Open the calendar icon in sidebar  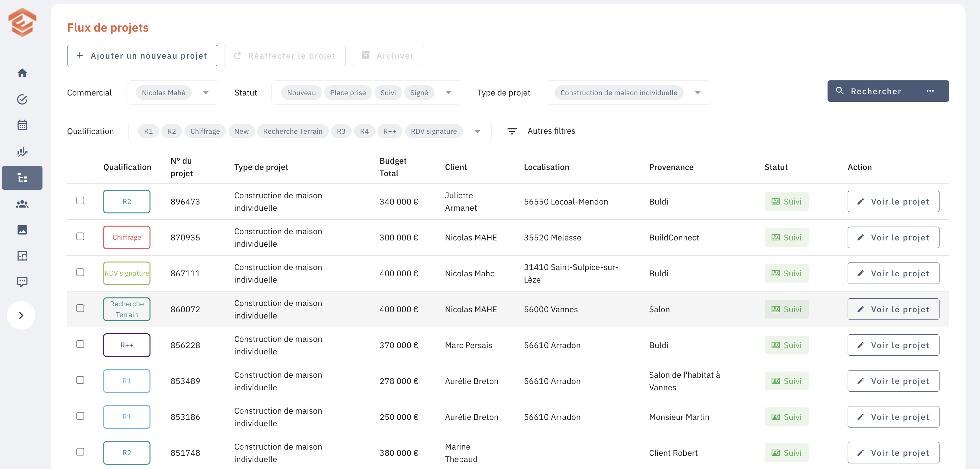tap(22, 125)
